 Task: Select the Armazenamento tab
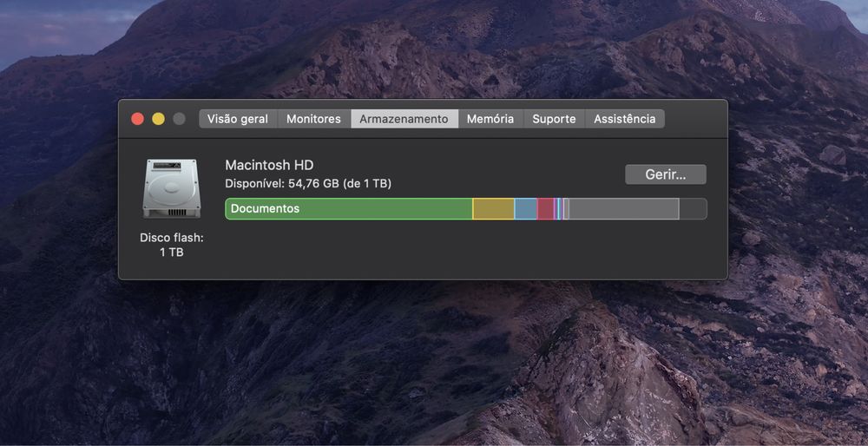point(404,119)
